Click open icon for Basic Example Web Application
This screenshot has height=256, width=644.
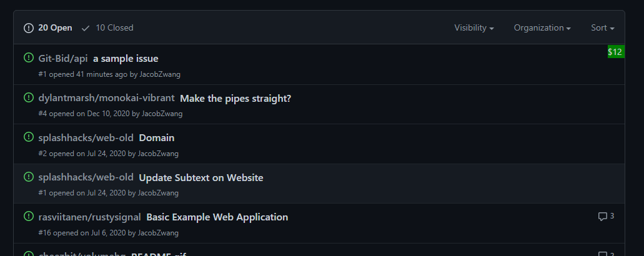coord(28,216)
